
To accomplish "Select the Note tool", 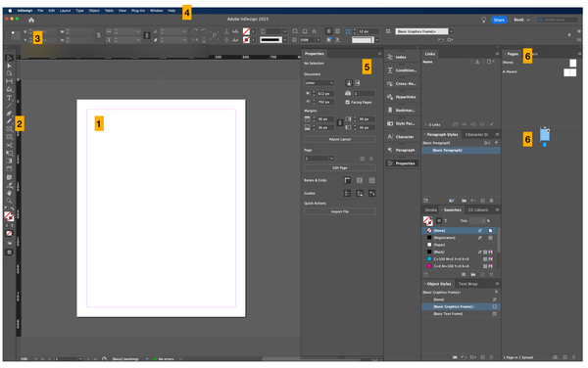I will (x=9, y=177).
